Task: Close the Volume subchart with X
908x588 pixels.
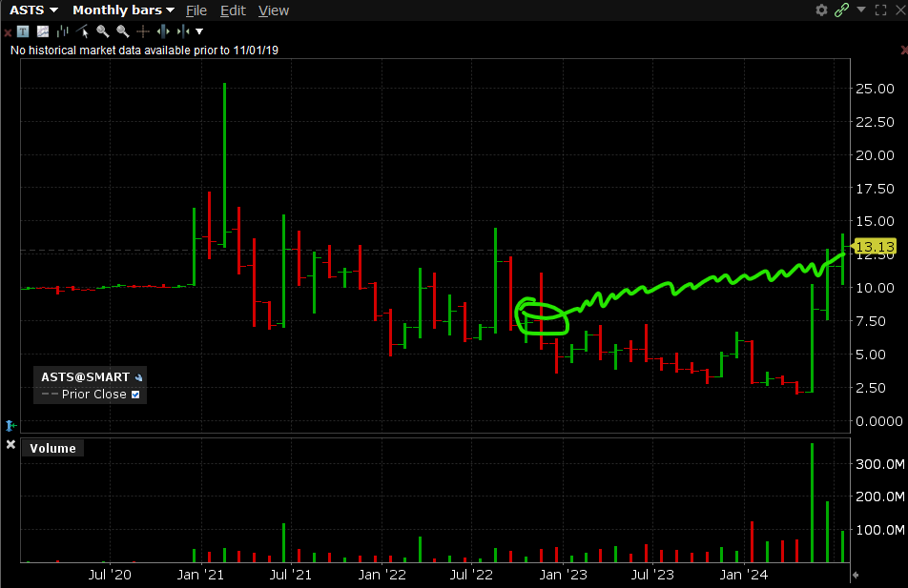Action: tap(10, 444)
